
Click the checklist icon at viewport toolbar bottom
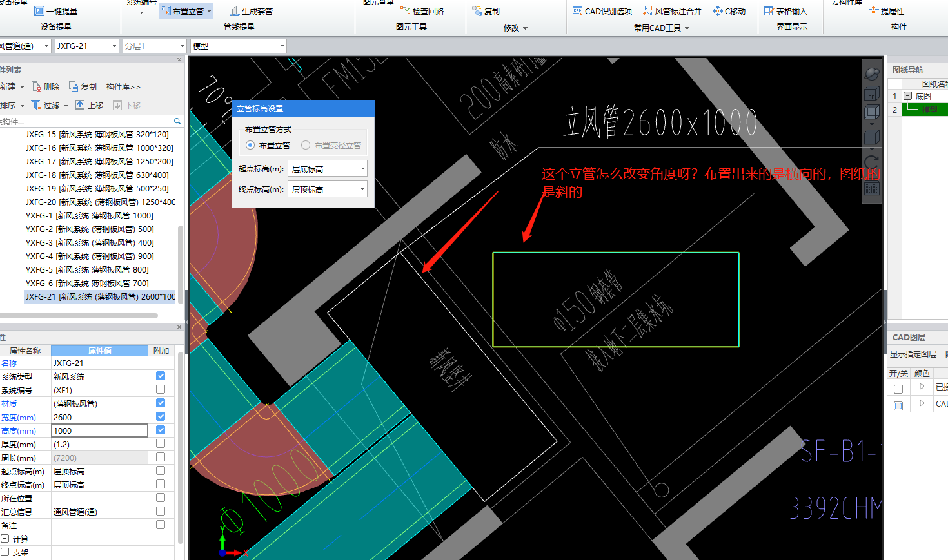tap(871, 188)
